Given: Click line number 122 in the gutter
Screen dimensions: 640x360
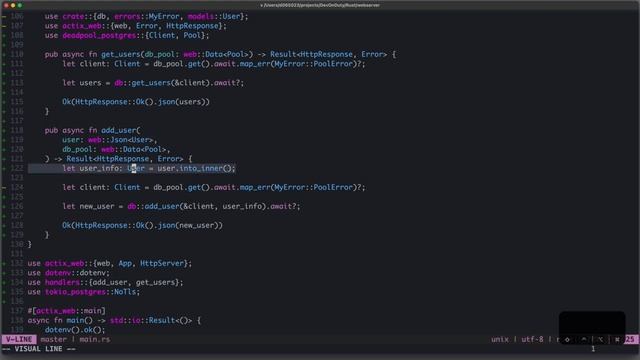Looking at the screenshot, I should click(17, 168).
